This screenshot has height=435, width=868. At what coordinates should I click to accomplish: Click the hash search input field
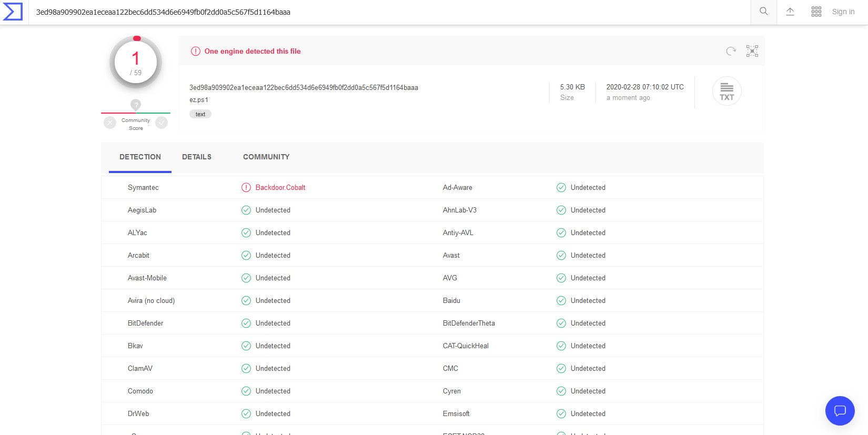[x=389, y=12]
